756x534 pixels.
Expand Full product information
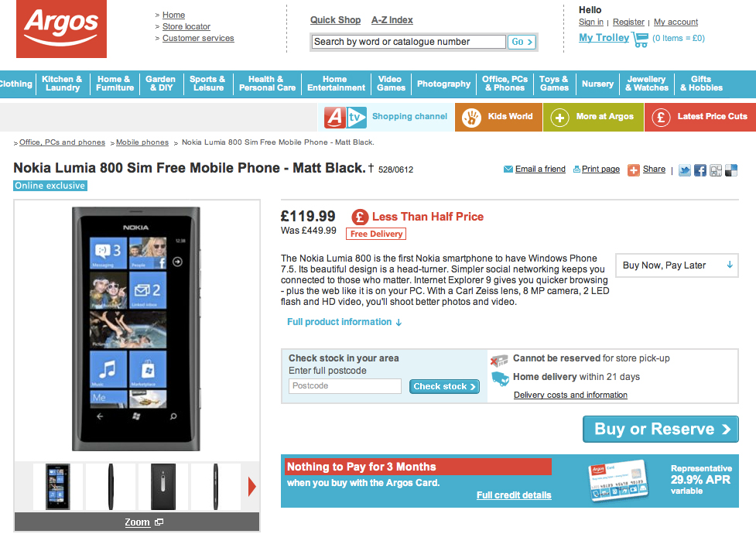coord(344,322)
